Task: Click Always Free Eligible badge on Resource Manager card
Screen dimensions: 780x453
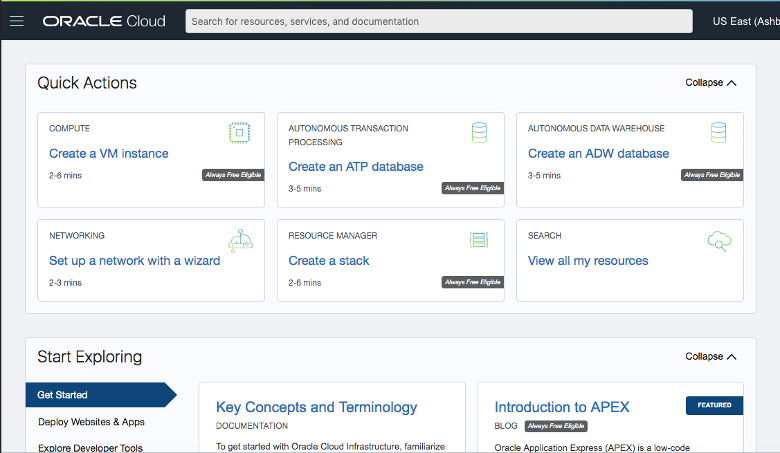Action: pos(473,282)
